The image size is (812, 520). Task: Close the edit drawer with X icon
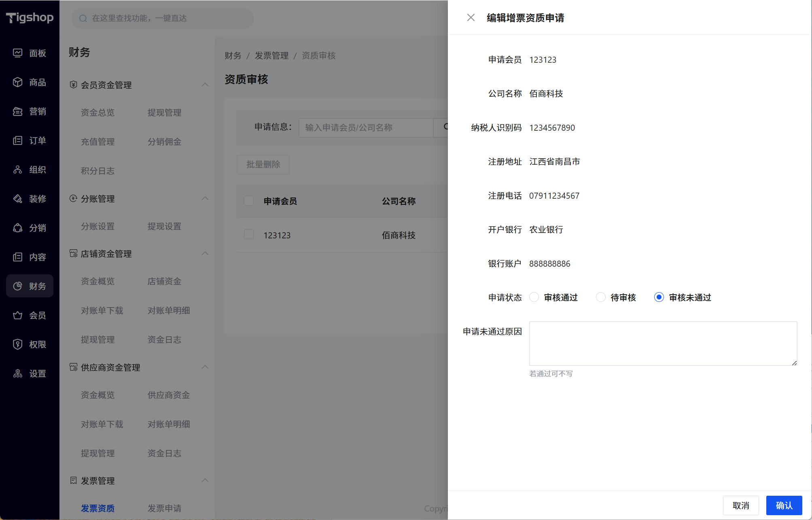(x=471, y=17)
